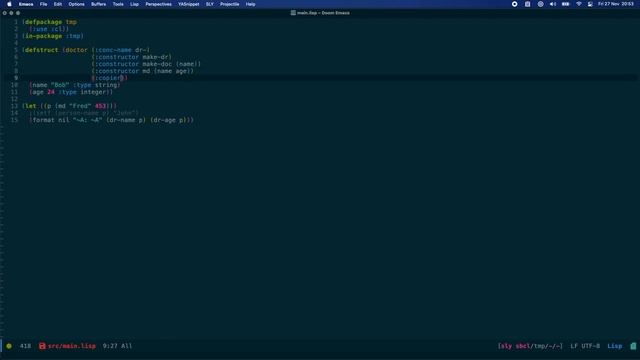Screen dimensions: 640x360
Task: Open the YASnippet menu
Action: pos(189,4)
